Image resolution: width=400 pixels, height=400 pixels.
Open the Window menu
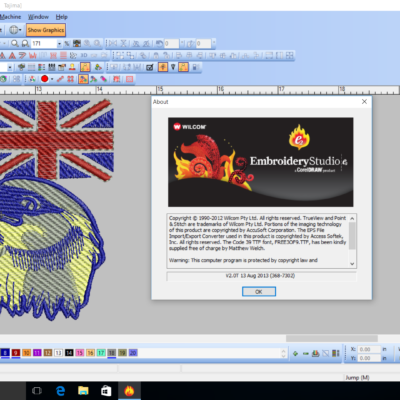click(38, 17)
